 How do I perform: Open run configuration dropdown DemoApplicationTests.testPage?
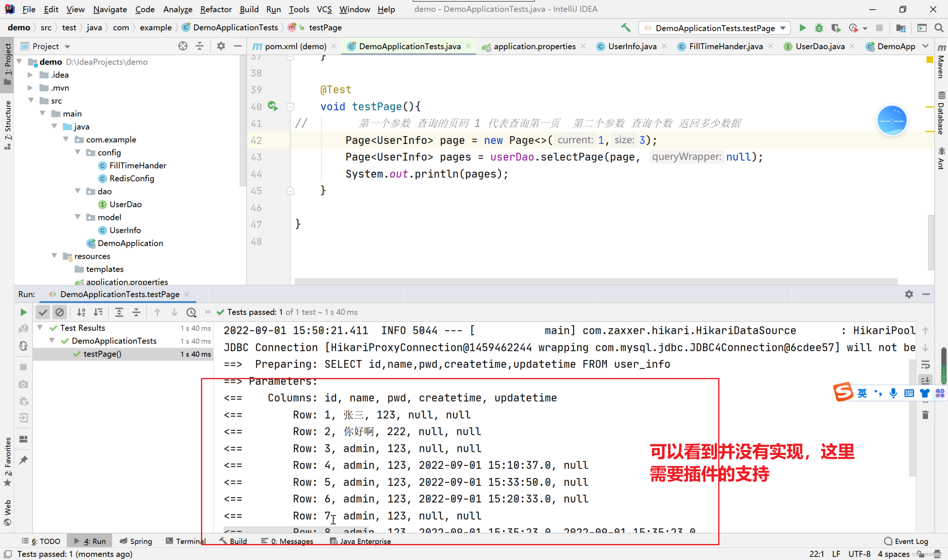pyautogui.click(x=715, y=28)
